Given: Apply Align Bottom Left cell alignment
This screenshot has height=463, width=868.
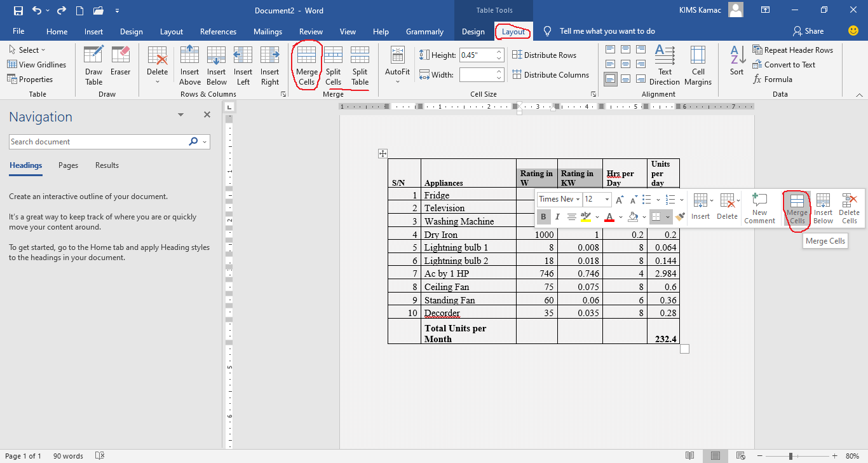Looking at the screenshot, I should coord(611,78).
